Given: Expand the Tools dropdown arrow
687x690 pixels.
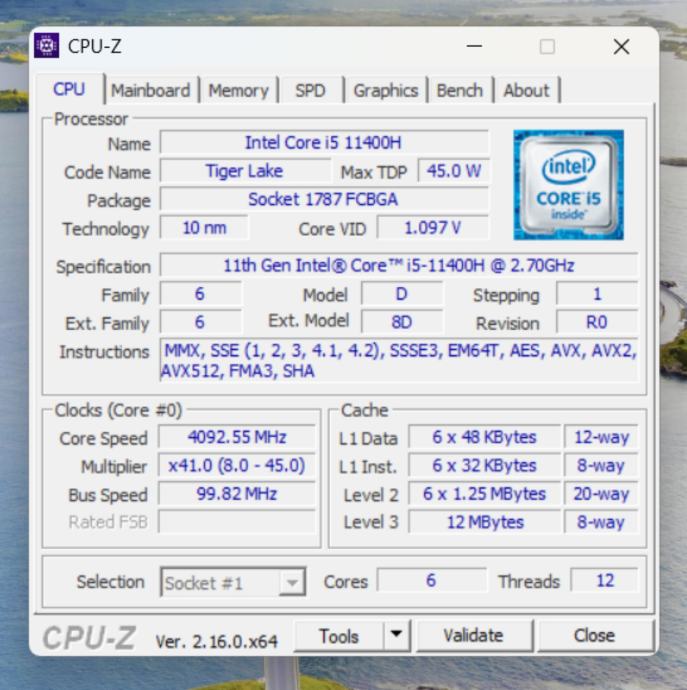Looking at the screenshot, I should tap(397, 635).
